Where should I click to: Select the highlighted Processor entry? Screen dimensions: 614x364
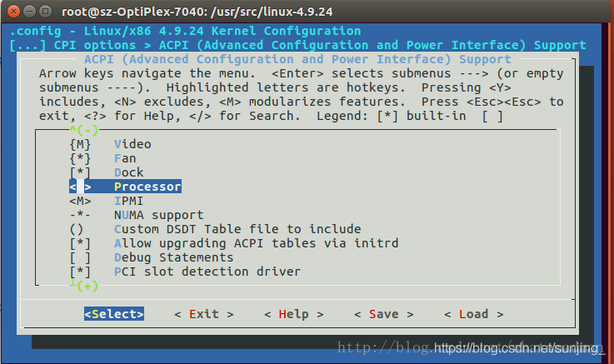click(x=147, y=187)
